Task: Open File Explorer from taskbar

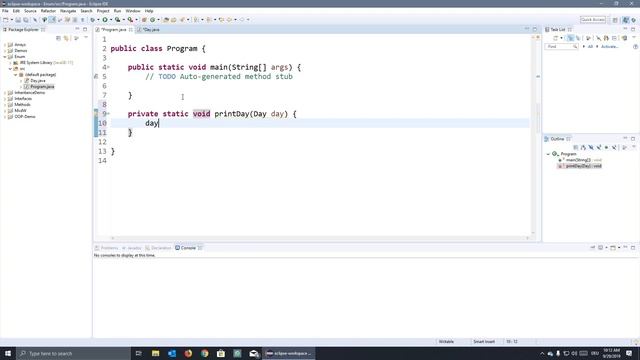Action: (x=156, y=353)
